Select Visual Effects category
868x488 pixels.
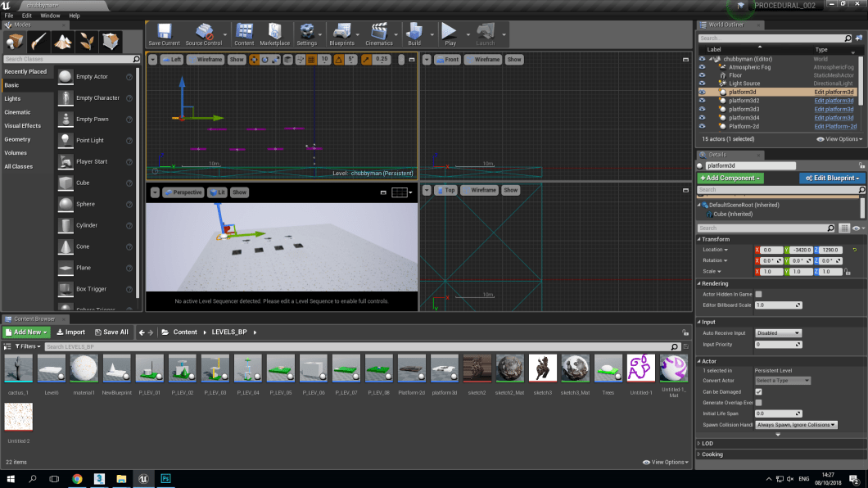tap(27, 126)
